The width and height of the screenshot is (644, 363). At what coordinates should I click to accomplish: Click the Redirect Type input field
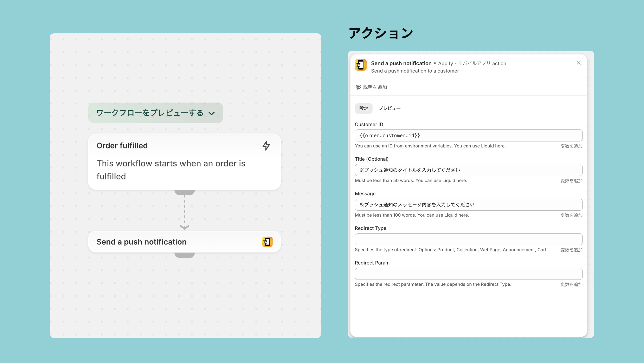click(x=468, y=239)
